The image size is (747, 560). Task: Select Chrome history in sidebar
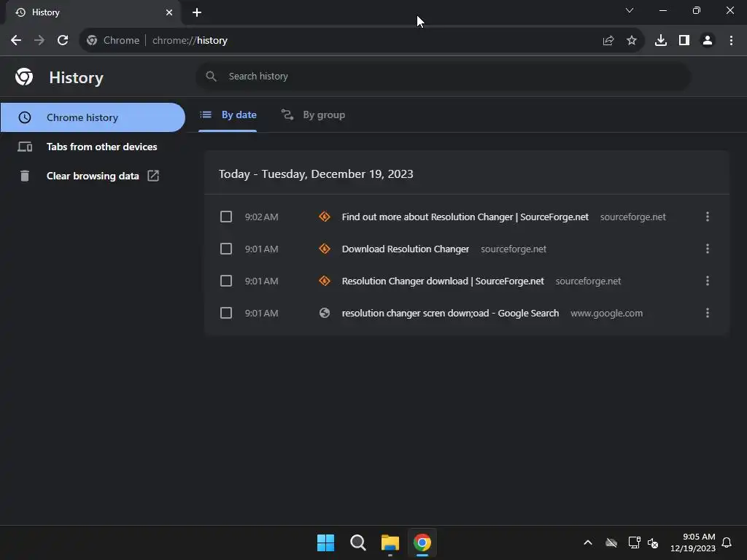click(x=93, y=117)
